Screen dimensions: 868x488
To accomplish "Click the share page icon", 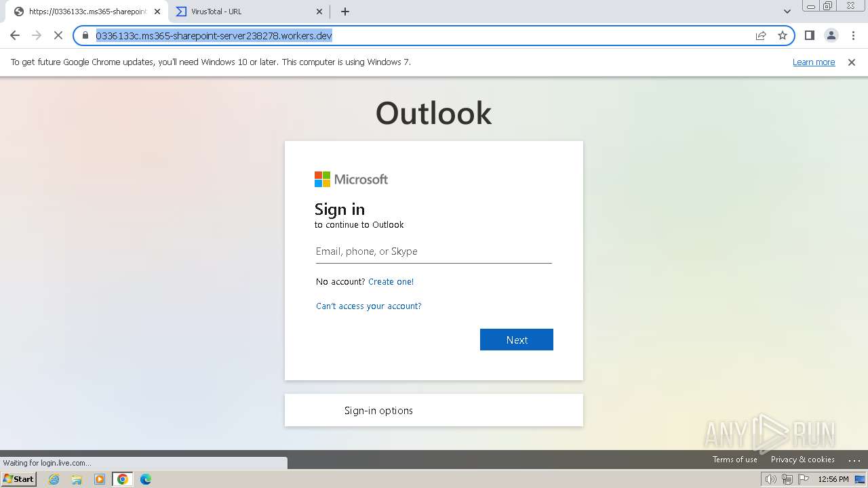I will pyautogui.click(x=761, y=35).
